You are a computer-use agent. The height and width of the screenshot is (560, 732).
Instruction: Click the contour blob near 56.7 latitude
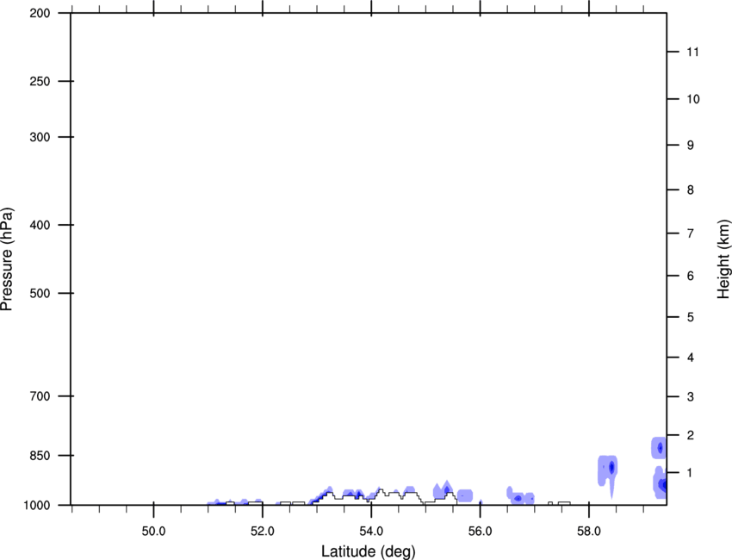click(x=520, y=496)
